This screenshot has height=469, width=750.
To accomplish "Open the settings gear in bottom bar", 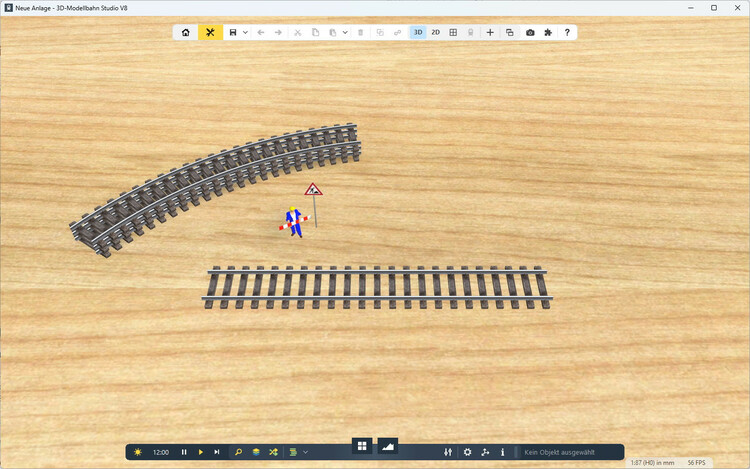I will pos(467,452).
